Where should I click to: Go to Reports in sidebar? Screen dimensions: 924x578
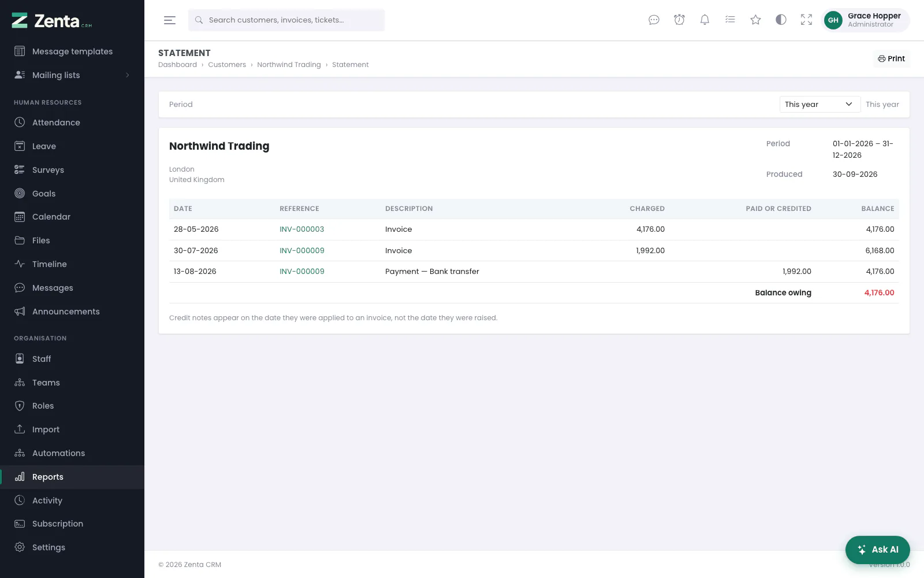click(72, 477)
